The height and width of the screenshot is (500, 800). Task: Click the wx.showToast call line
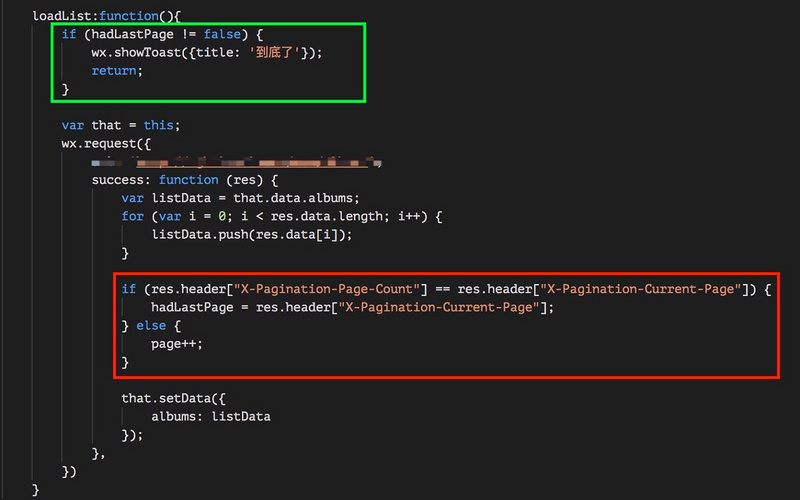(207, 53)
